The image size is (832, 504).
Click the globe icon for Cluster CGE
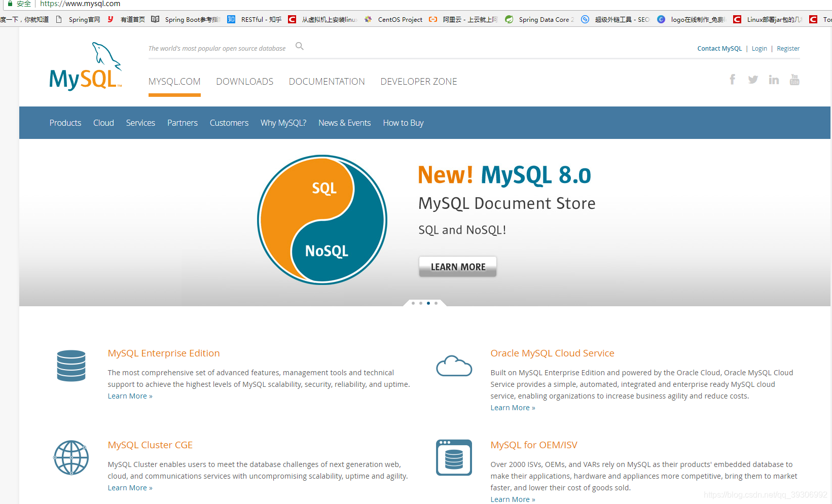(x=71, y=457)
